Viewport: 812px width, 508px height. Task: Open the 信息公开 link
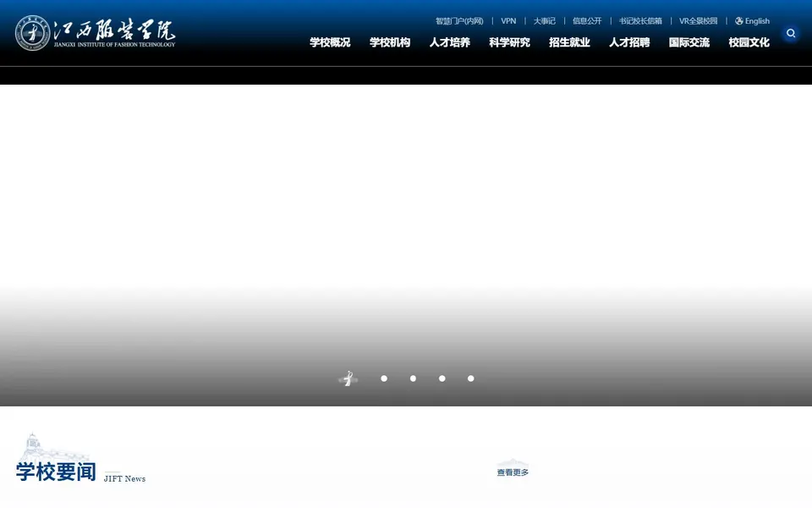(587, 20)
